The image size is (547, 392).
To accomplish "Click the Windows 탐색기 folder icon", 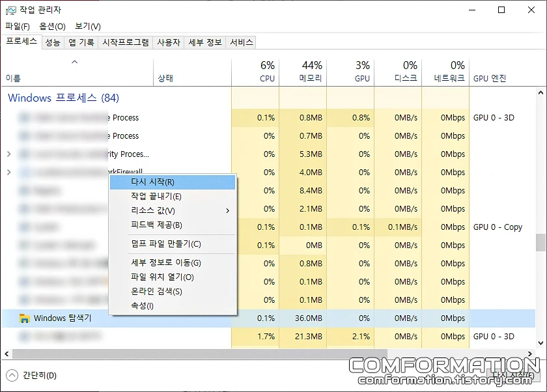I will click(x=25, y=318).
